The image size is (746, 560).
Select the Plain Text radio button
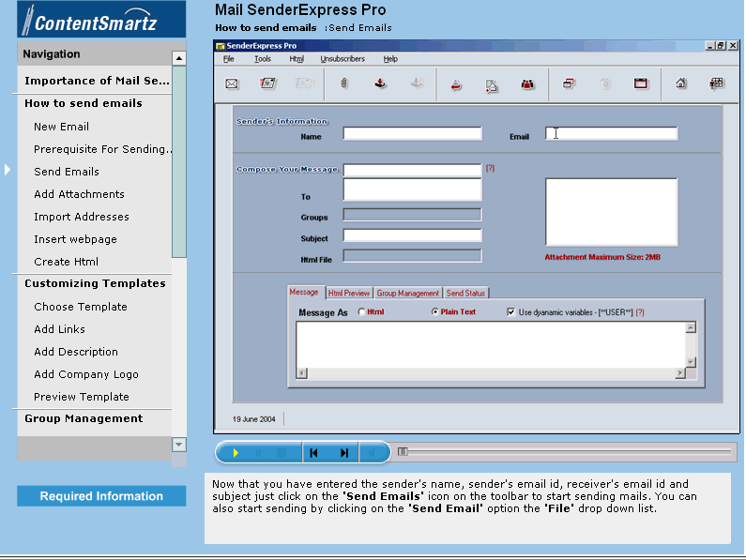click(x=434, y=312)
